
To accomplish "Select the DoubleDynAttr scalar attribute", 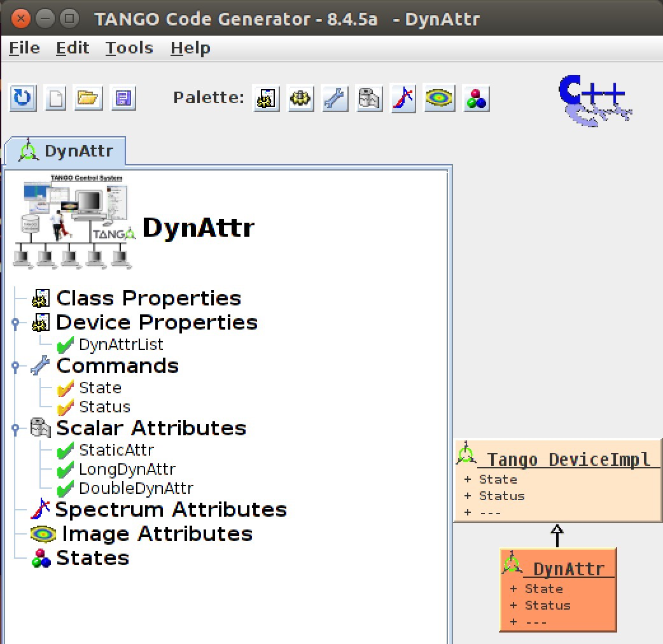I will pyautogui.click(x=136, y=488).
